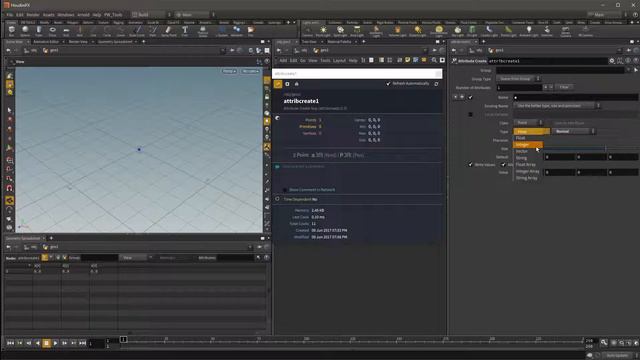640x360 pixels.
Task: Add a Portal Light from shelf
Action: [508, 31]
